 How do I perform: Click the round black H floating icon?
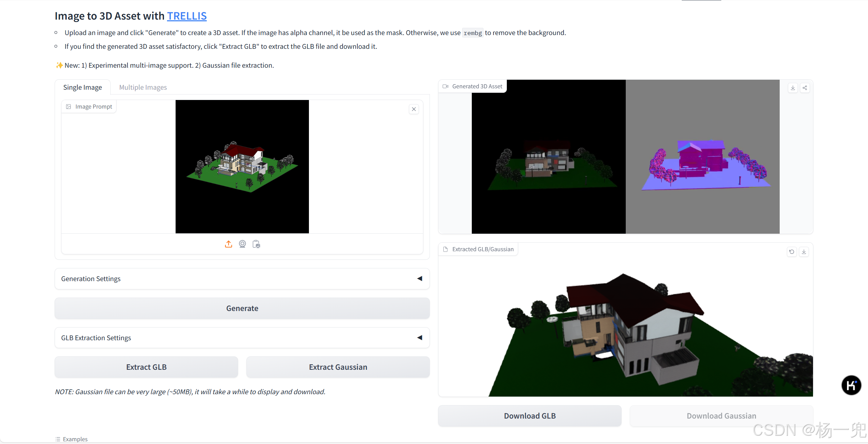851,385
